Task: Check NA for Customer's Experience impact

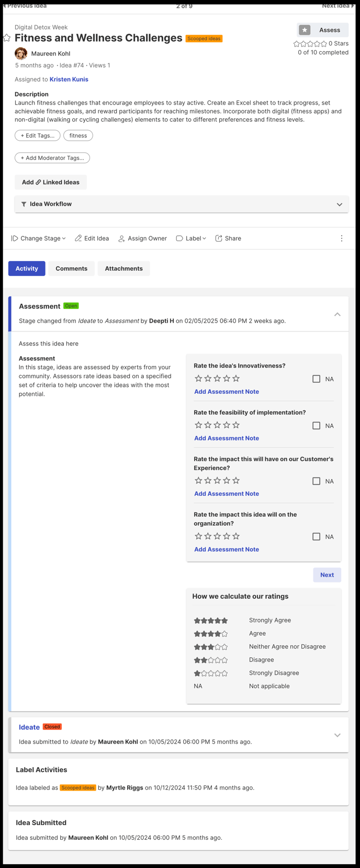Action: [x=316, y=481]
